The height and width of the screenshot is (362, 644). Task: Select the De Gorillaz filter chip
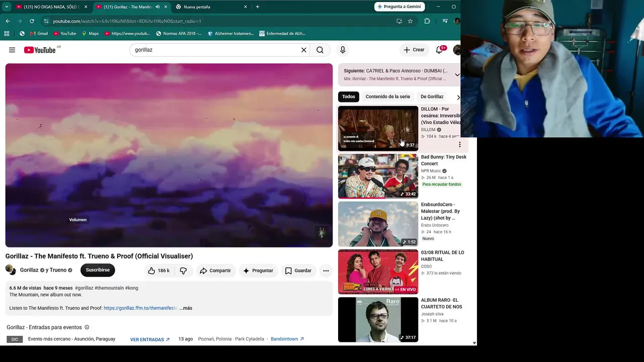[432, 97]
